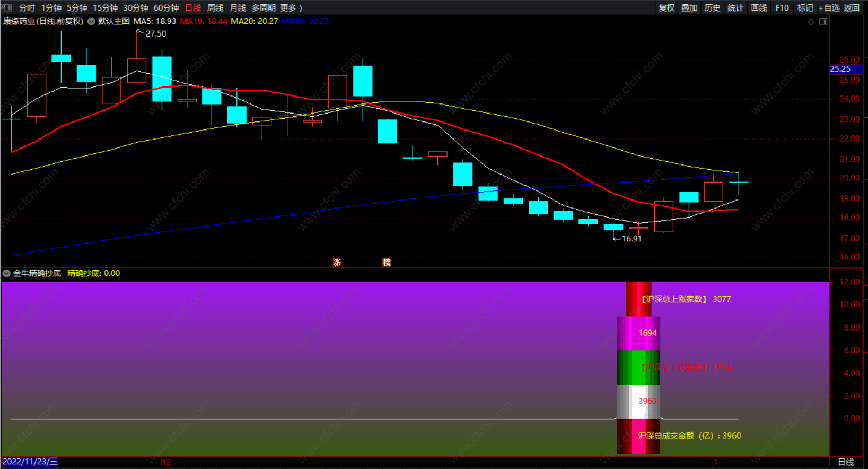Activate the 画线 drawing tools button
The width and height of the screenshot is (868, 469).
point(759,8)
